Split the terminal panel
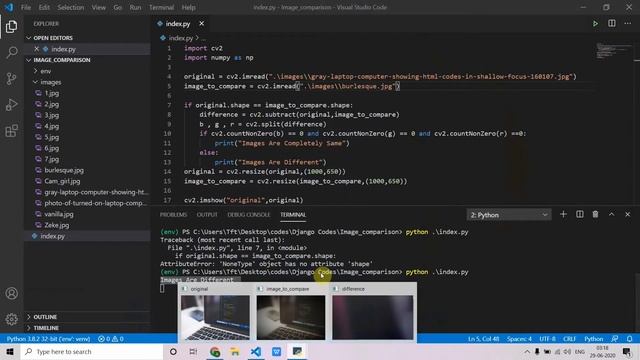This screenshot has width=640, height=360. pyautogui.click(x=580, y=214)
